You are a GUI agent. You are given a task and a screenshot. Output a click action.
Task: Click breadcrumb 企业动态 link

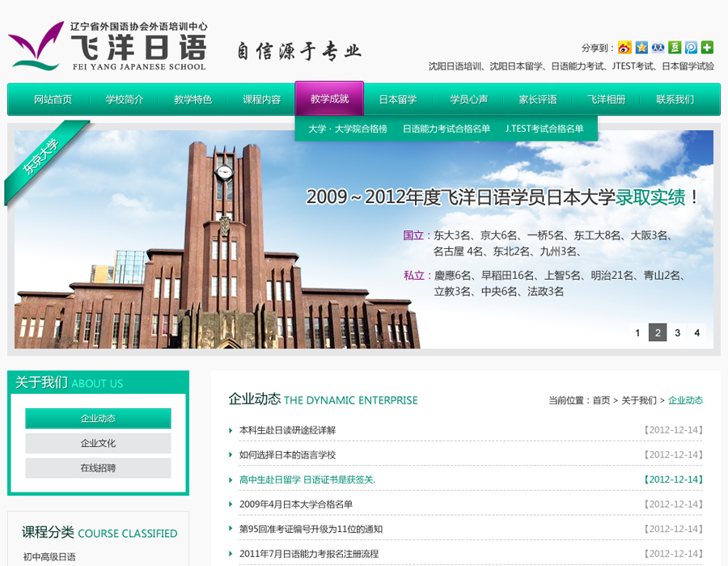(x=685, y=400)
